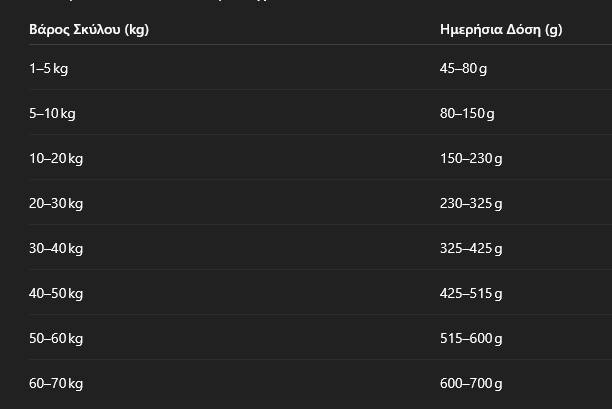Screen dimensions: 612x409
Task: Click the 150–230 g dose cell
Action: 471,158
